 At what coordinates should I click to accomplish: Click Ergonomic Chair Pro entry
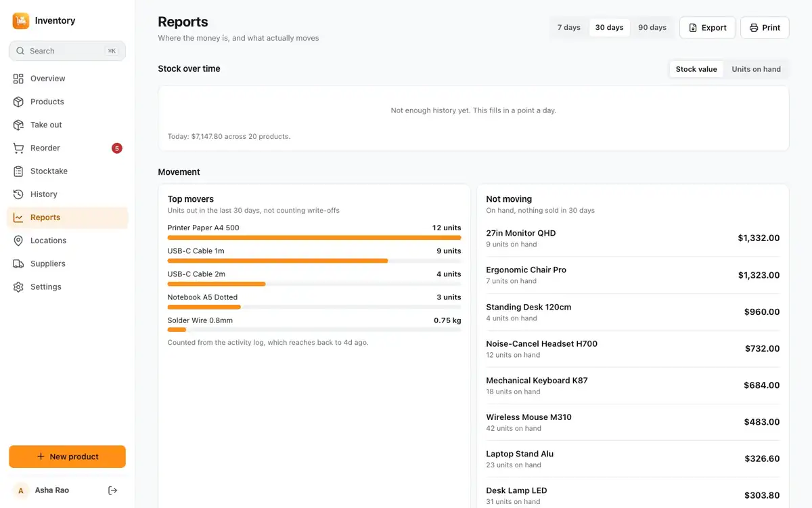coord(633,275)
